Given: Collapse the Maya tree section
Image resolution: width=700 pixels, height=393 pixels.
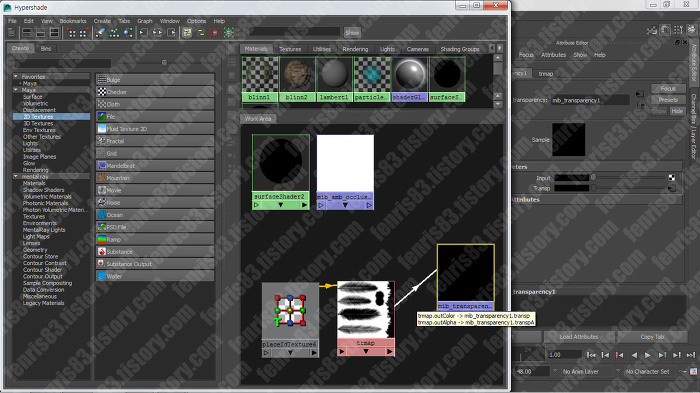Looking at the screenshot, I should tap(16, 90).
